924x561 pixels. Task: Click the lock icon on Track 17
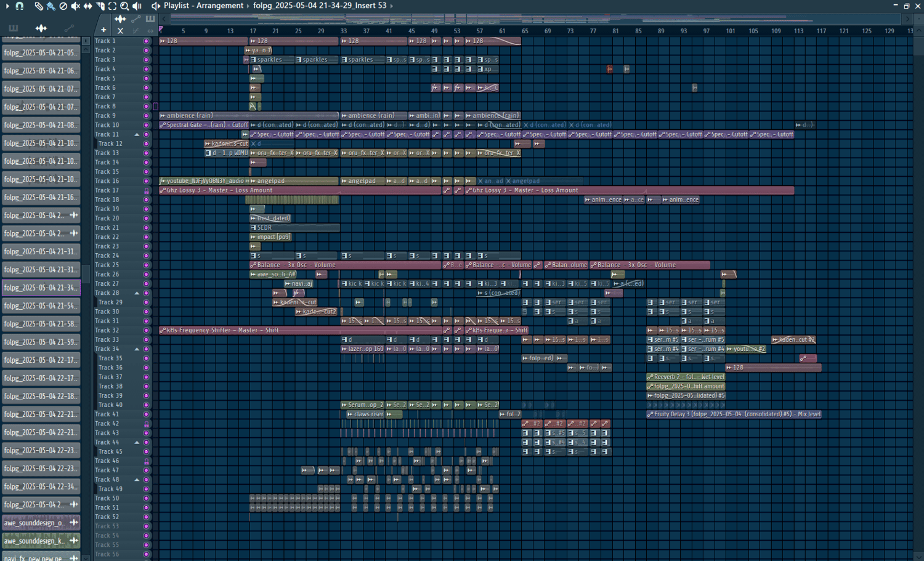click(x=147, y=190)
